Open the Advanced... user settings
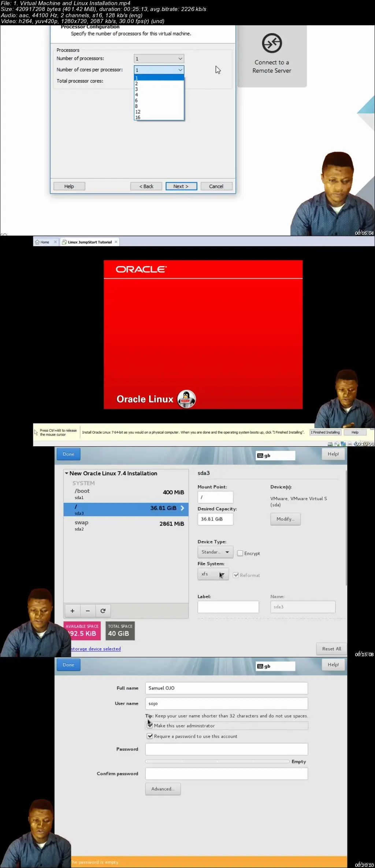The image size is (375, 868). (163, 789)
